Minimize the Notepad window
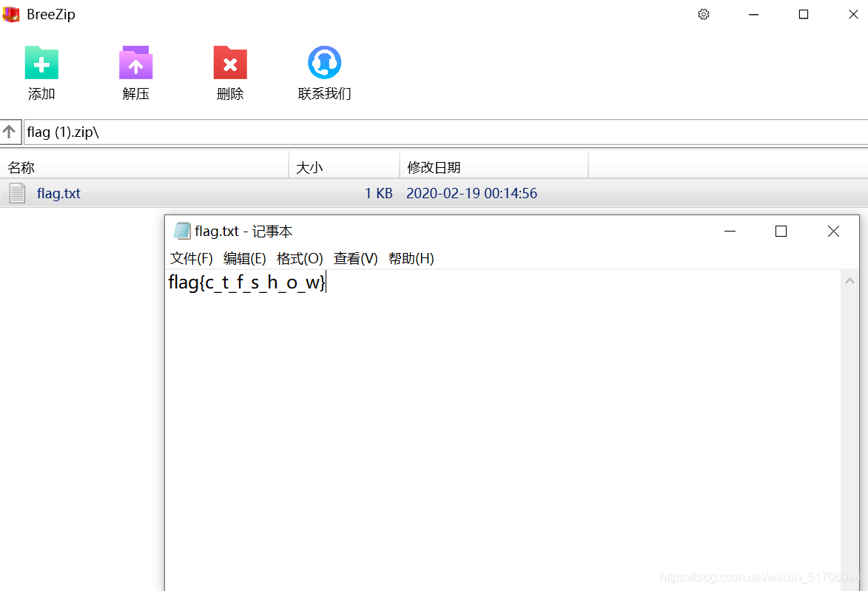Image resolution: width=868 pixels, height=591 pixels. tap(730, 232)
